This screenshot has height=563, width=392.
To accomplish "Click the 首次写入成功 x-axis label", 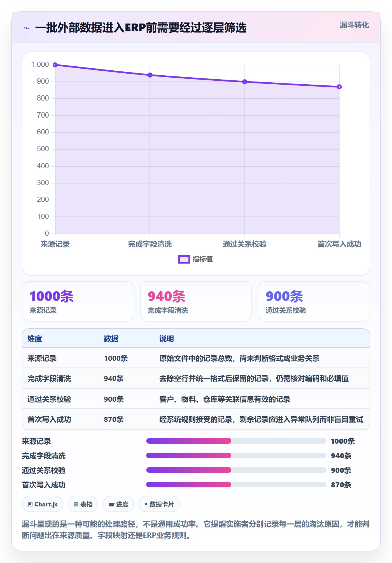I will [339, 244].
